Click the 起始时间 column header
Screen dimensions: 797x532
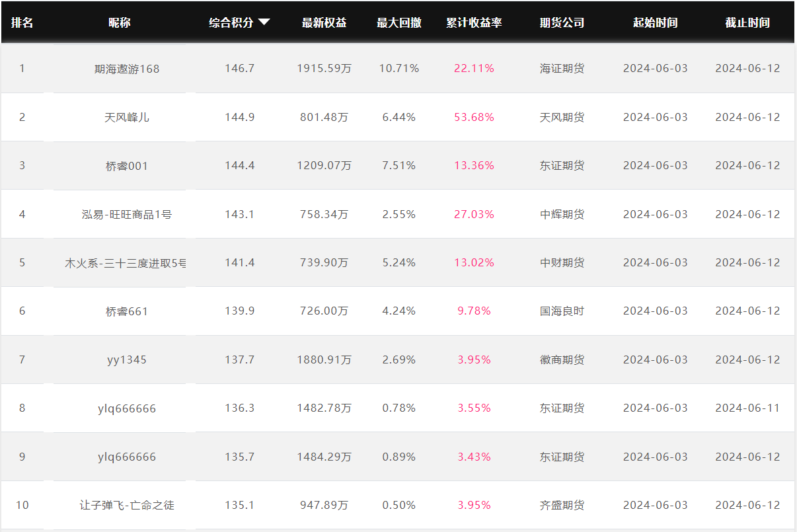coord(656,22)
